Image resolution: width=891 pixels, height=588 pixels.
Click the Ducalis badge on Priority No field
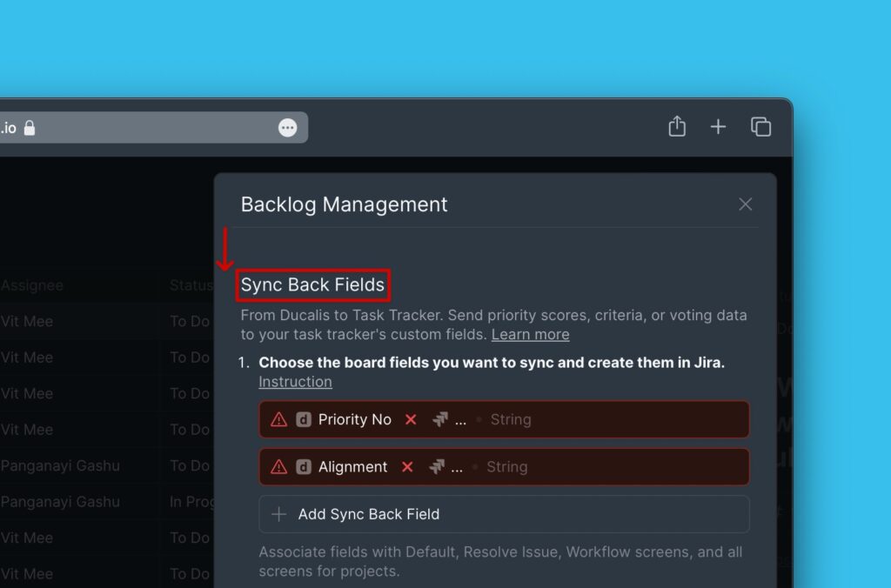click(x=302, y=419)
